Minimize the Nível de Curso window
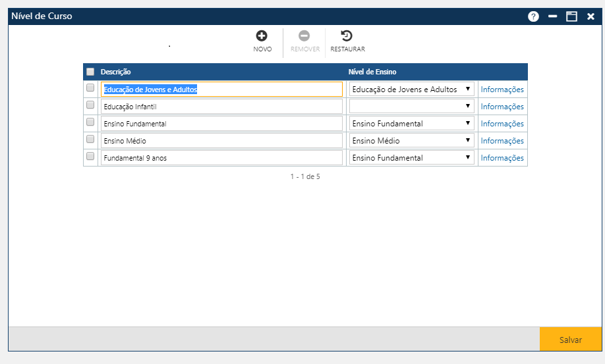The image size is (605, 364). coord(552,16)
